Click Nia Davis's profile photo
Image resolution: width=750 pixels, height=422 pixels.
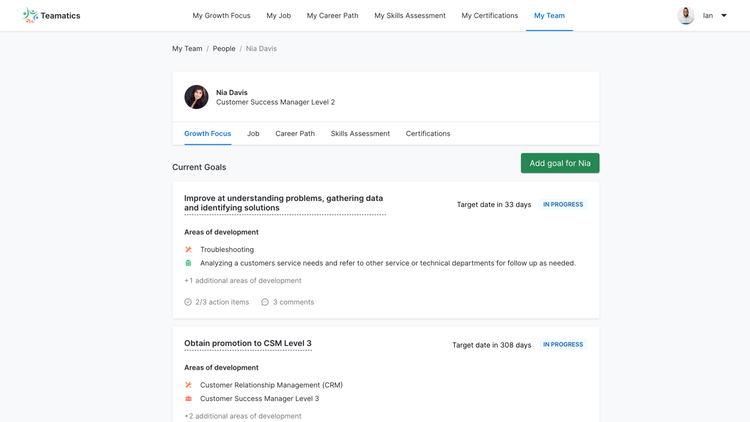click(197, 97)
